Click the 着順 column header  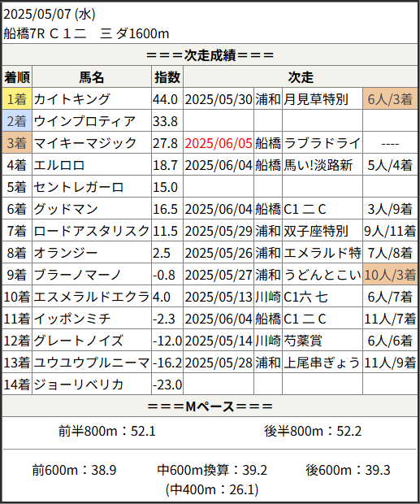click(17, 77)
